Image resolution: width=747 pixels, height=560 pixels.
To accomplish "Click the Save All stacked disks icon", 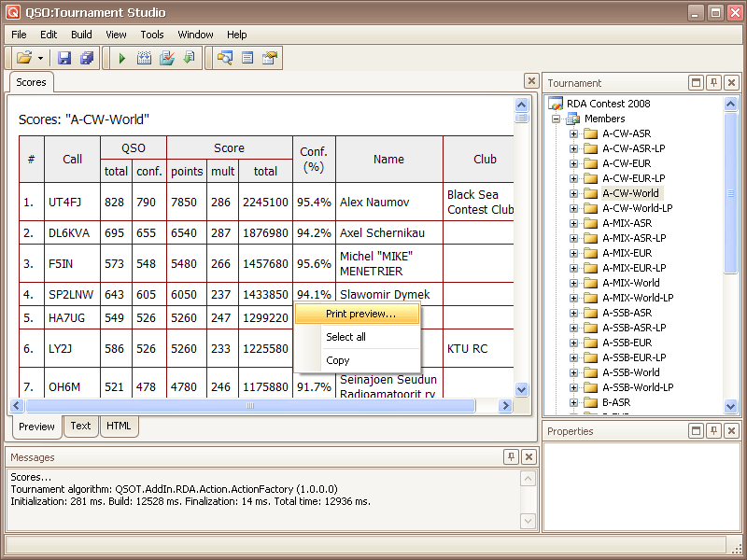I will 87,58.
